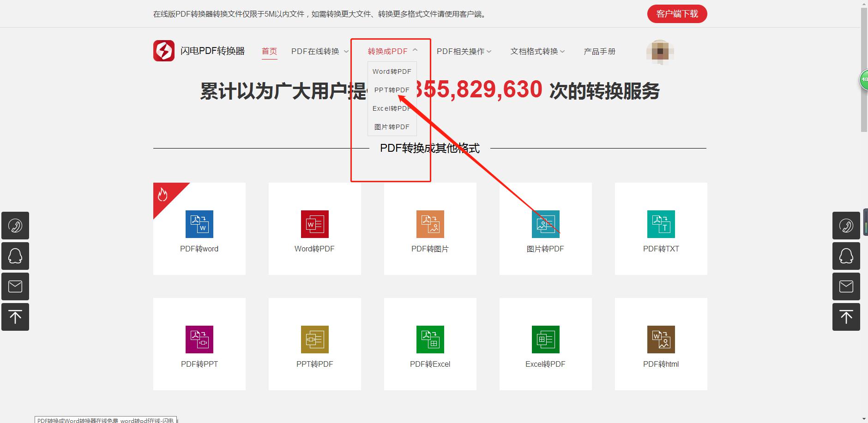Click the PDF转word conversion icon
The height and width of the screenshot is (423, 868).
tap(199, 224)
